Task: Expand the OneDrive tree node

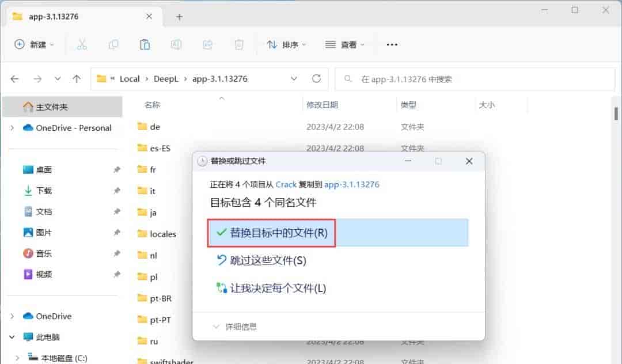Action: [x=12, y=316]
